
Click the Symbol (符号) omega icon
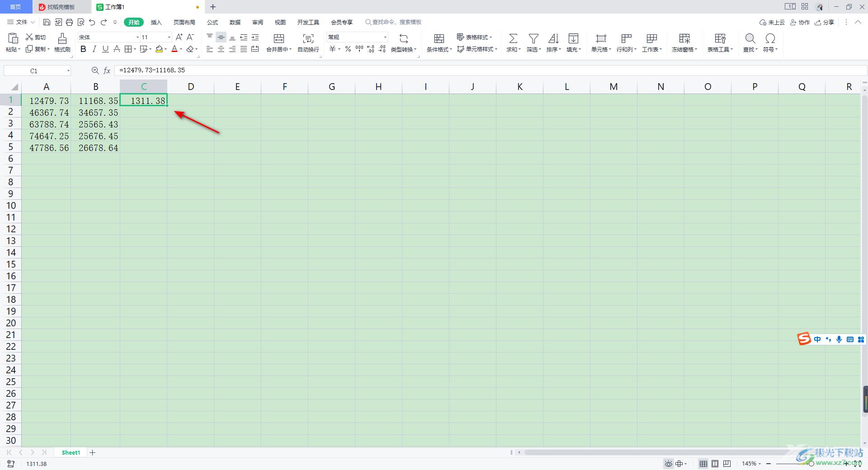770,38
